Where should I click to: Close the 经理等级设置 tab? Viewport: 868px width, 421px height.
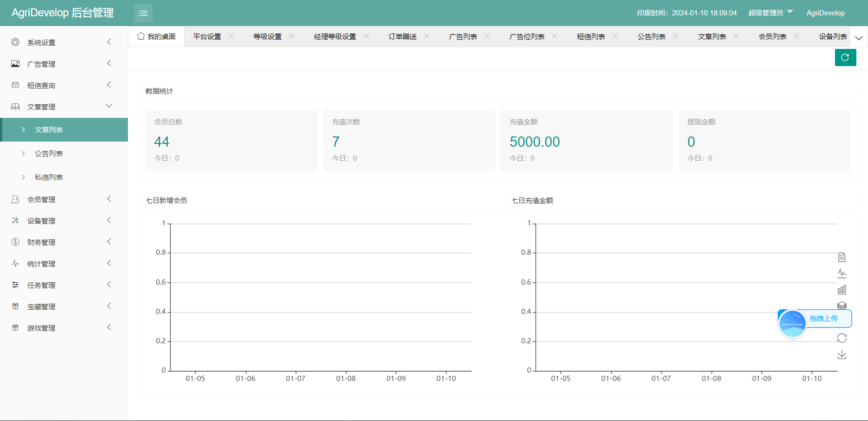[366, 36]
